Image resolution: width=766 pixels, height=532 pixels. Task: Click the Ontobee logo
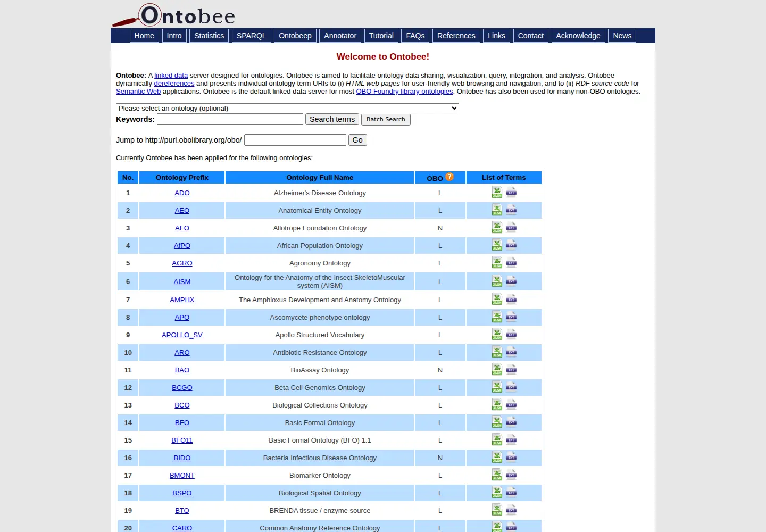click(x=174, y=15)
